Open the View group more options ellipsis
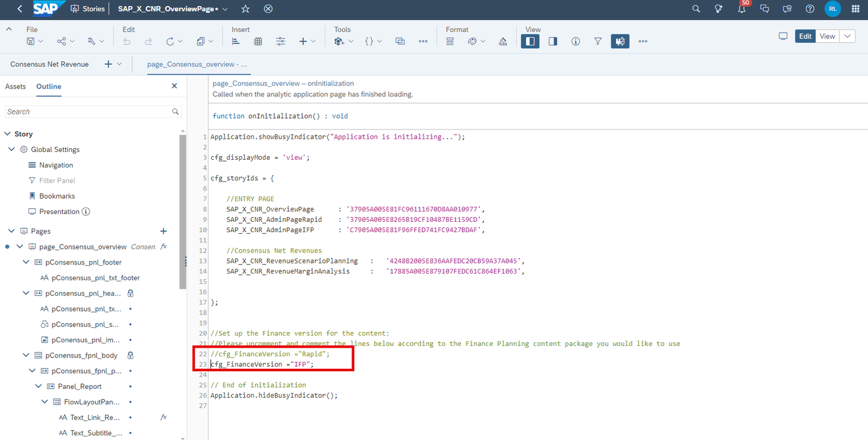Image resolution: width=868 pixels, height=440 pixels. click(643, 41)
